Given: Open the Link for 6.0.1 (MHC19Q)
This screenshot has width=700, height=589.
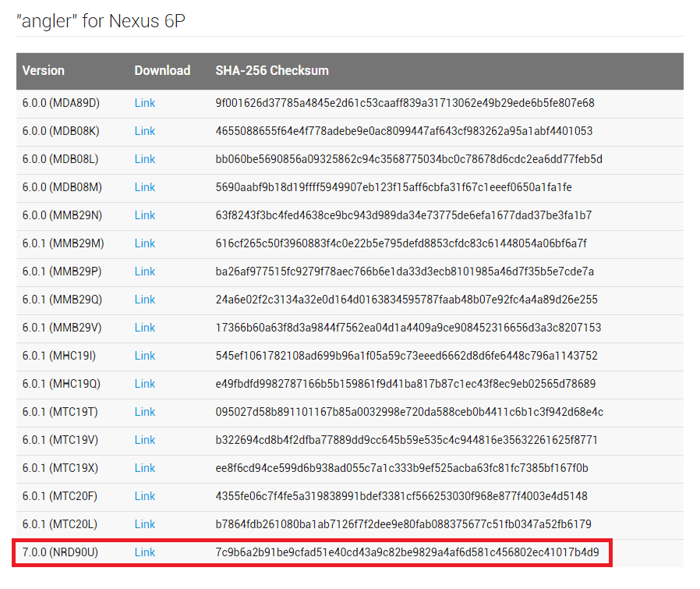Looking at the screenshot, I should tap(145, 384).
